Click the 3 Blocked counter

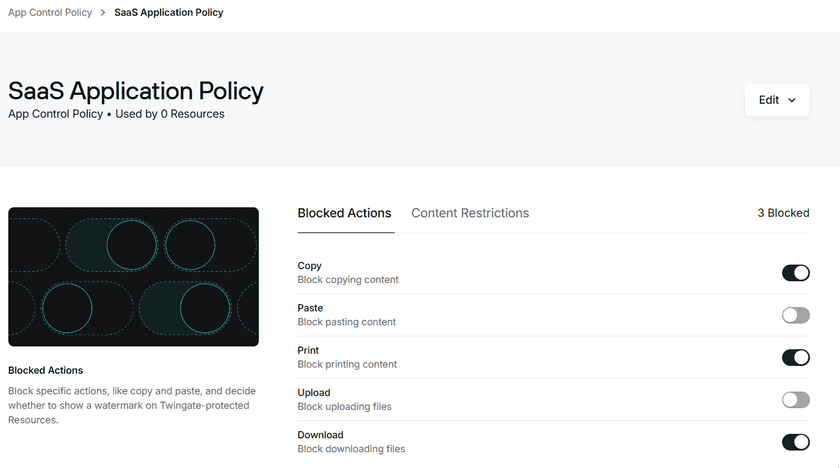point(783,213)
